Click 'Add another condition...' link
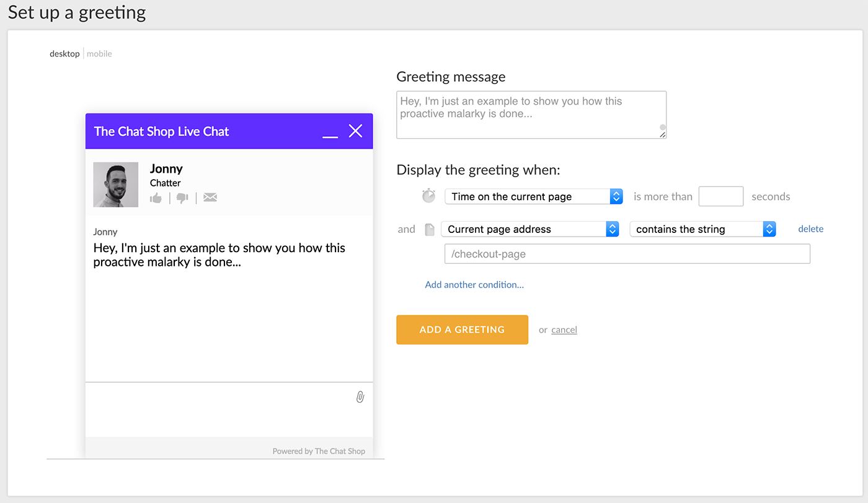 tap(474, 285)
